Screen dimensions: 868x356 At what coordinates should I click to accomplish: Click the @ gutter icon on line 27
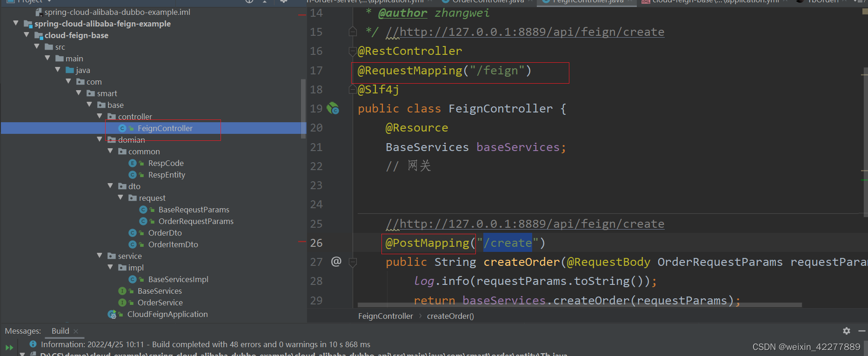[336, 262]
